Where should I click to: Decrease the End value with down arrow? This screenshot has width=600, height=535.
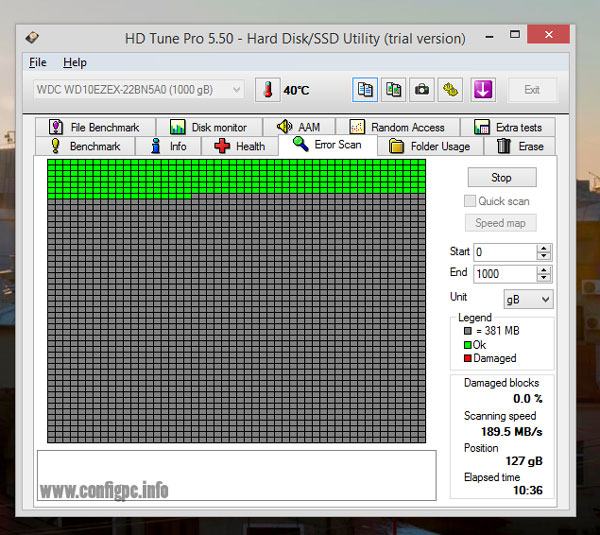tap(544, 278)
